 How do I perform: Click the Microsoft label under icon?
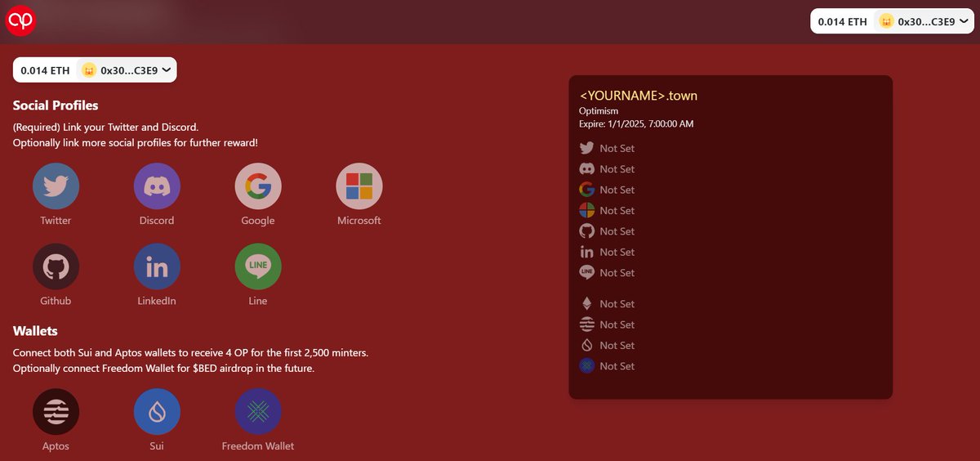(x=359, y=221)
